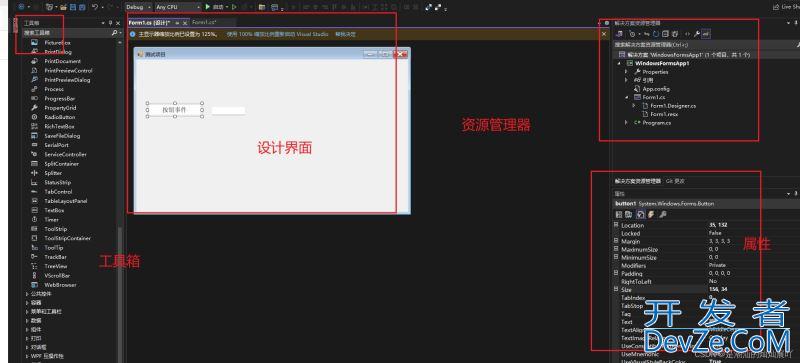Screen dimensions: 800x363
Task: Click the white textbox on the form
Action: 229,110
